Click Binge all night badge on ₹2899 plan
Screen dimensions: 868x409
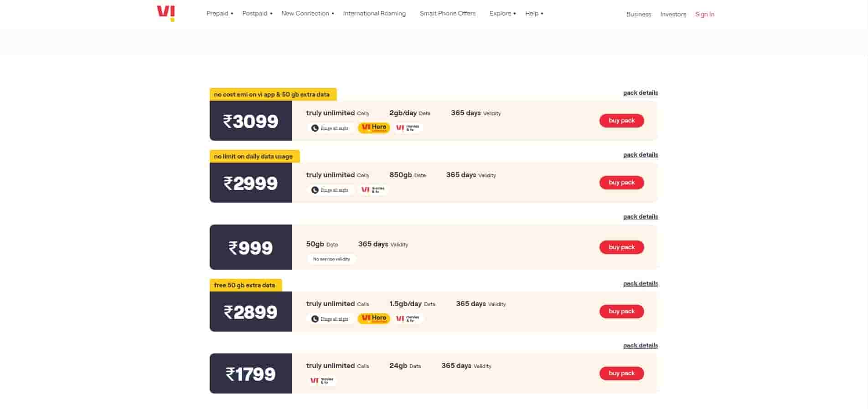[x=331, y=319]
